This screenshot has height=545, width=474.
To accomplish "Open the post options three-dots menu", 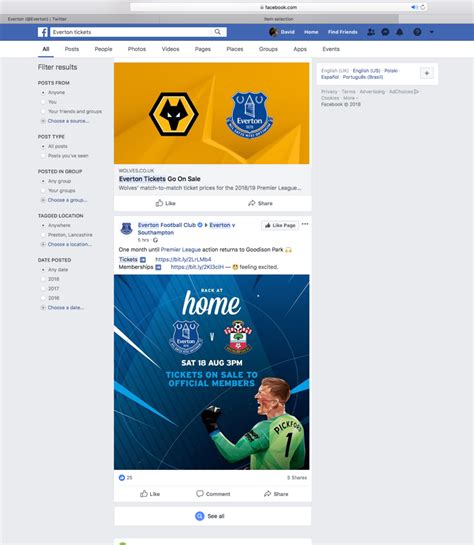I will (305, 224).
